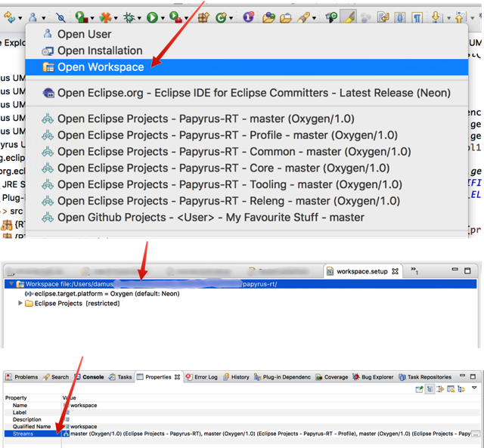Select Open Eclipse.org Eclipse IDE for Committers
This screenshot has height=448, width=484.
pos(247,93)
